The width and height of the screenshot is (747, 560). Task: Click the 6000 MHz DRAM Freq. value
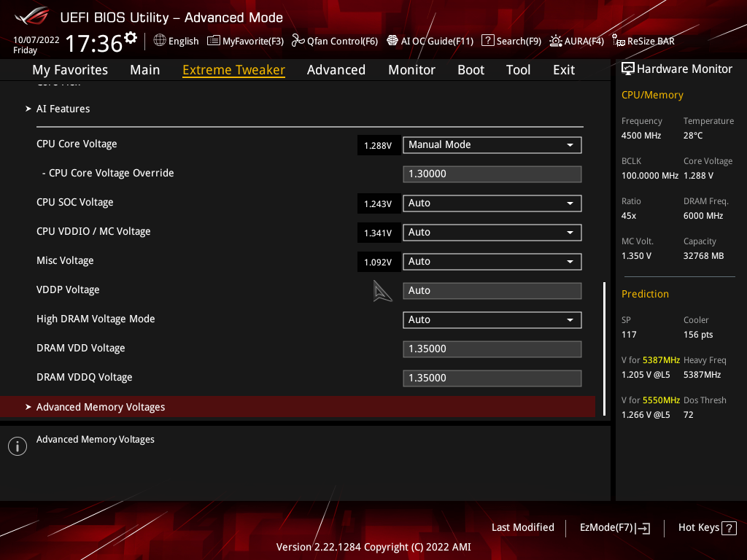tap(703, 216)
